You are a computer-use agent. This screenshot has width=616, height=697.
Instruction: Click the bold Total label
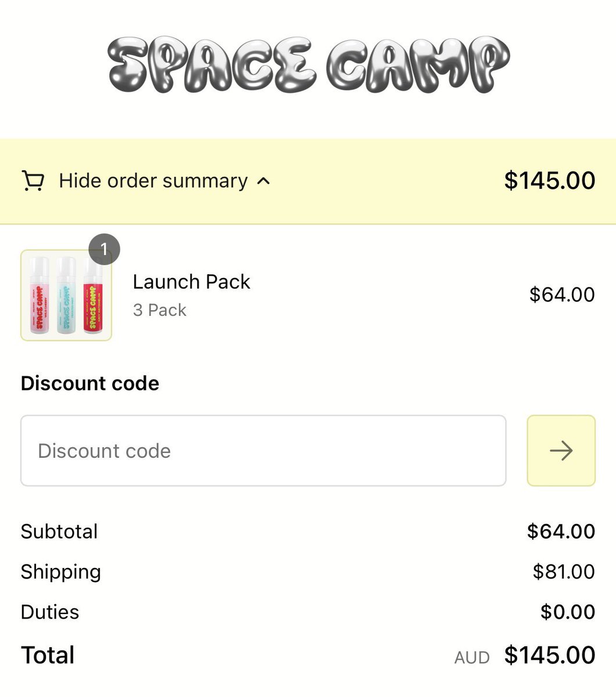coord(48,655)
